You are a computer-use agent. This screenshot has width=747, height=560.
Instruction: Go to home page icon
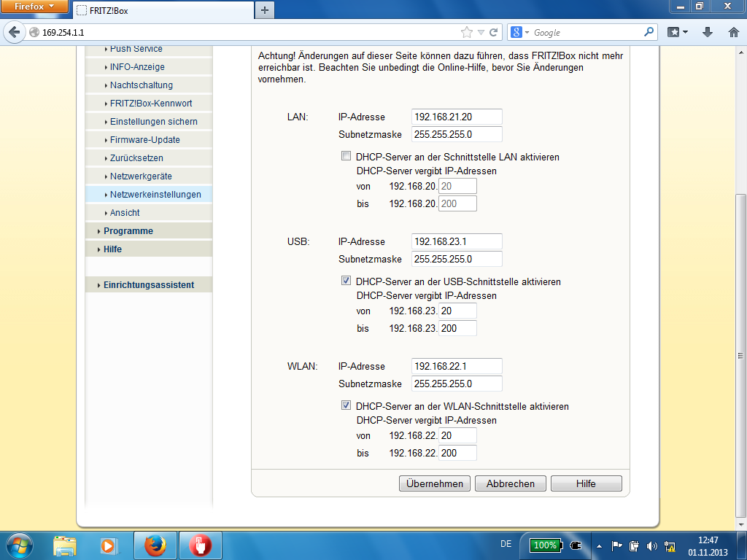[x=734, y=32]
